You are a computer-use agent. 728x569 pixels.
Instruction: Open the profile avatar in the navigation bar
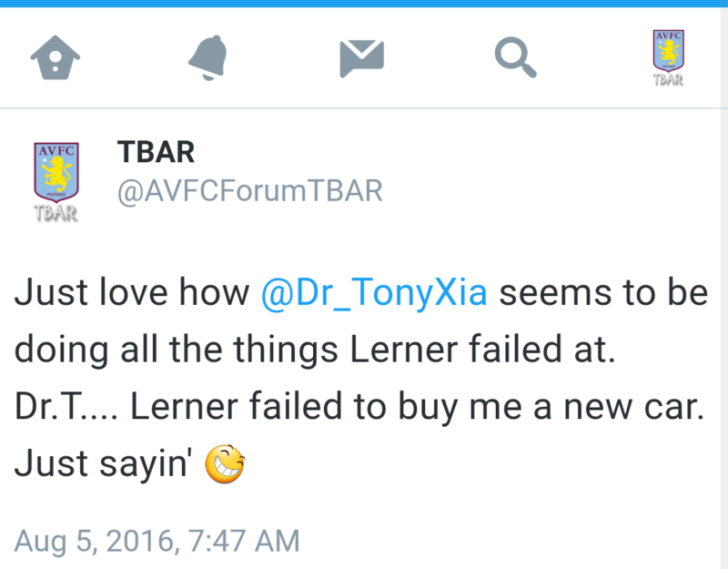click(668, 57)
